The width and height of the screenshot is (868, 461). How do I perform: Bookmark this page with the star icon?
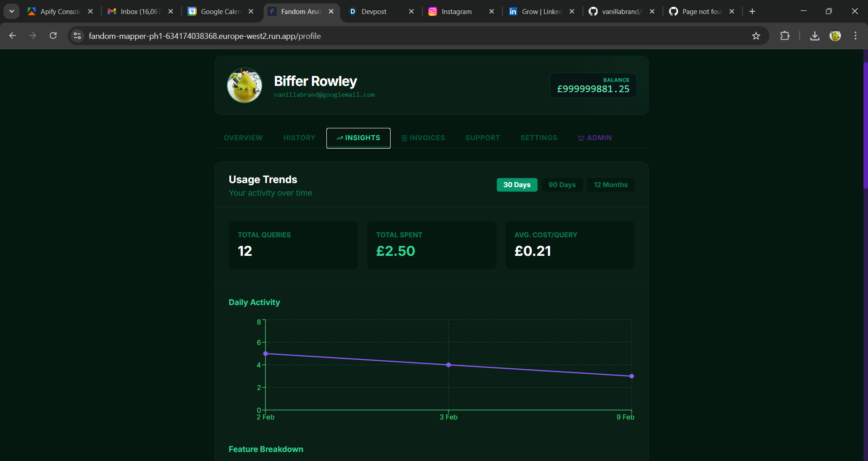[756, 36]
